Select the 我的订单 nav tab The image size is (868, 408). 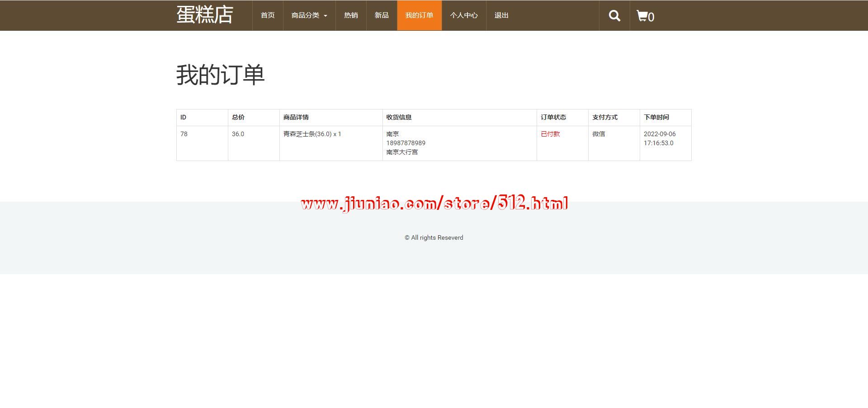pos(419,15)
